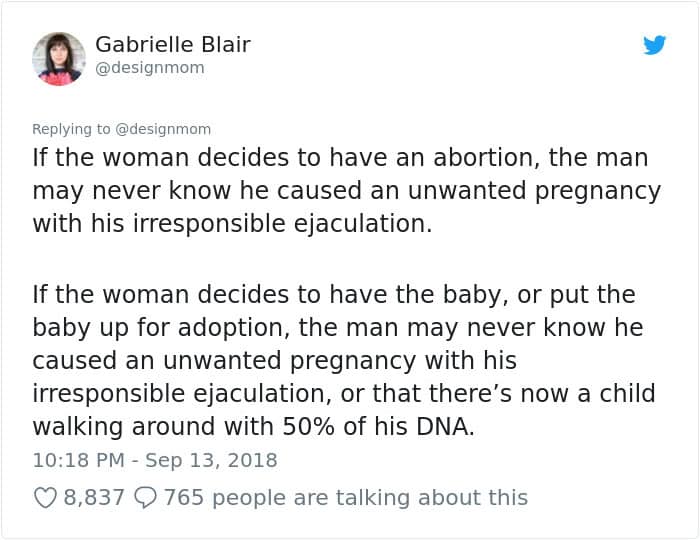This screenshot has width=700, height=540.
Task: Click the speech bubble reply icon
Action: [146, 498]
